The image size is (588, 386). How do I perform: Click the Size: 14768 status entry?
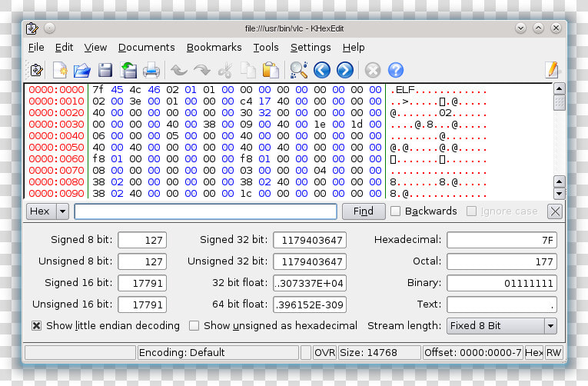point(379,353)
